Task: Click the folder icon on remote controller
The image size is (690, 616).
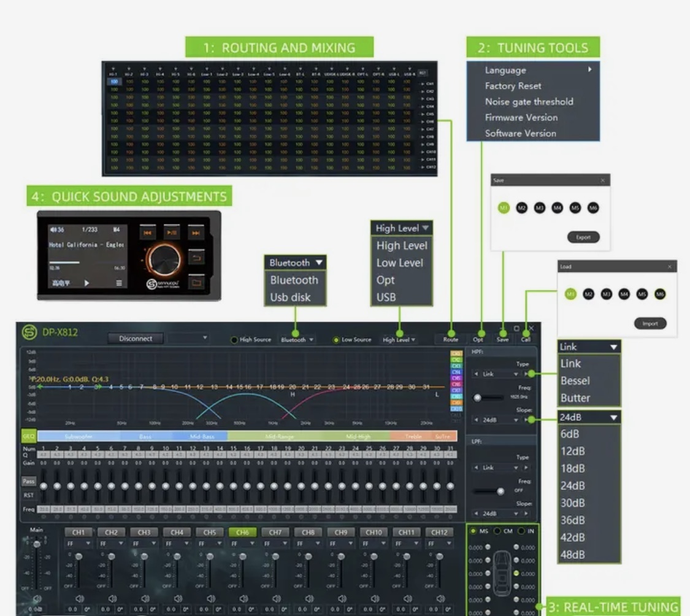Action: (196, 283)
